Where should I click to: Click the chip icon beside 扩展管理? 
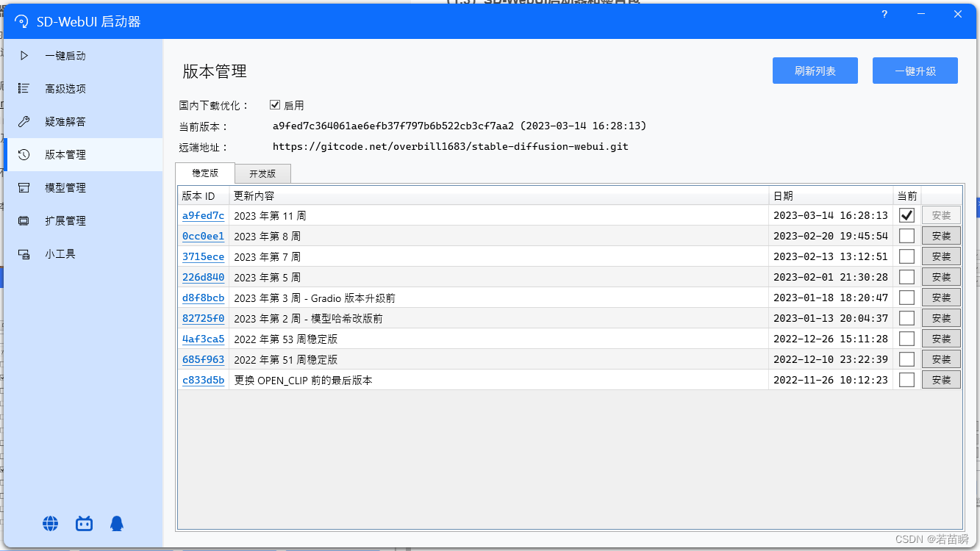coord(24,220)
